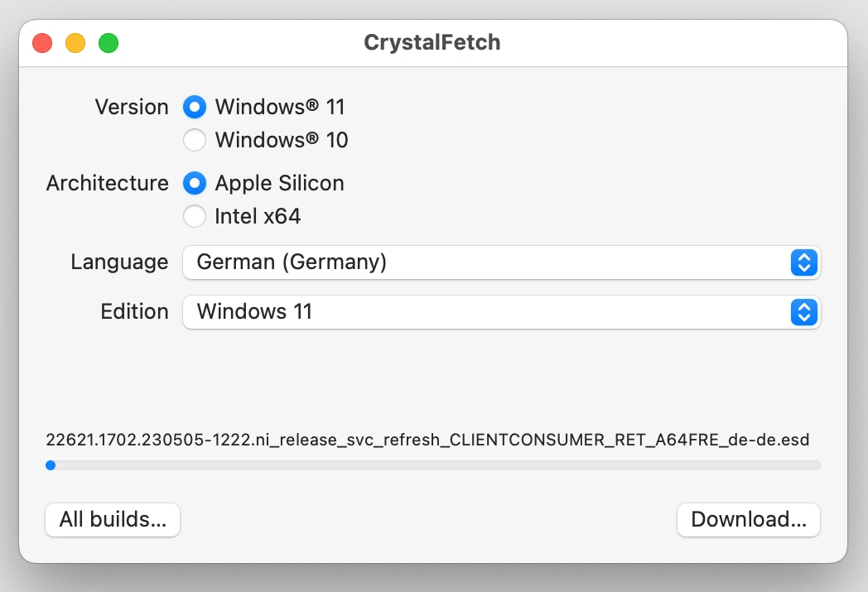This screenshot has height=592, width=868.
Task: Open the Language dropdown showing German (Germany)
Action: coord(487,262)
